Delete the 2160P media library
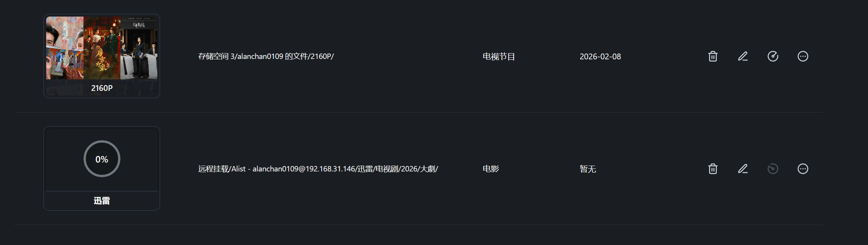The image size is (868, 245). coord(713,56)
